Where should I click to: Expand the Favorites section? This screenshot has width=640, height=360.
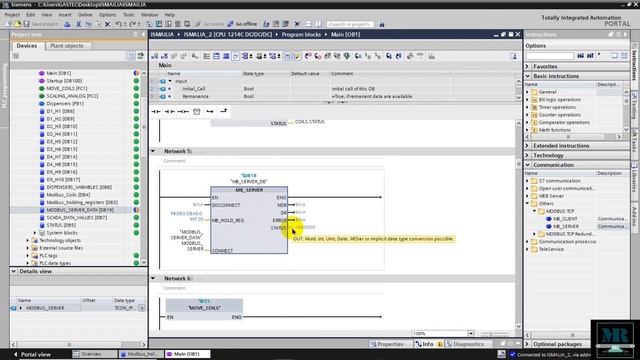[528, 66]
